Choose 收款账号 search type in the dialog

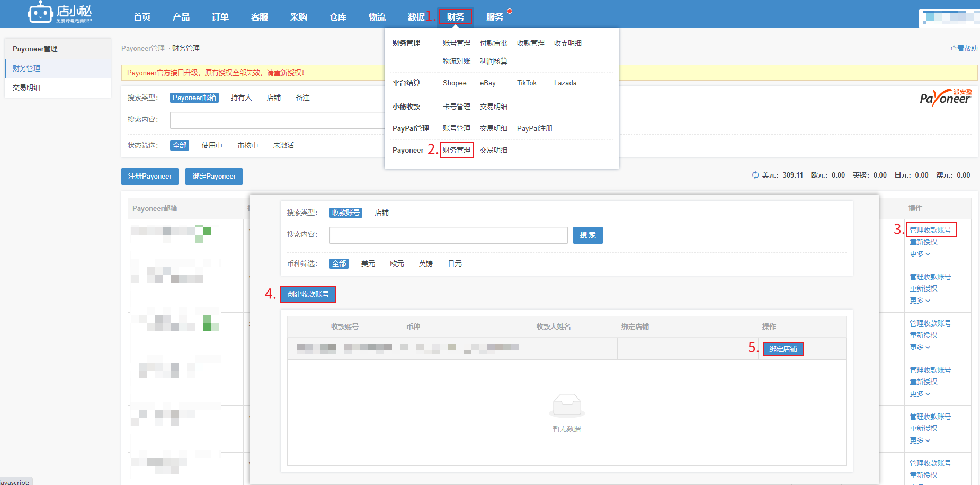[x=346, y=213]
